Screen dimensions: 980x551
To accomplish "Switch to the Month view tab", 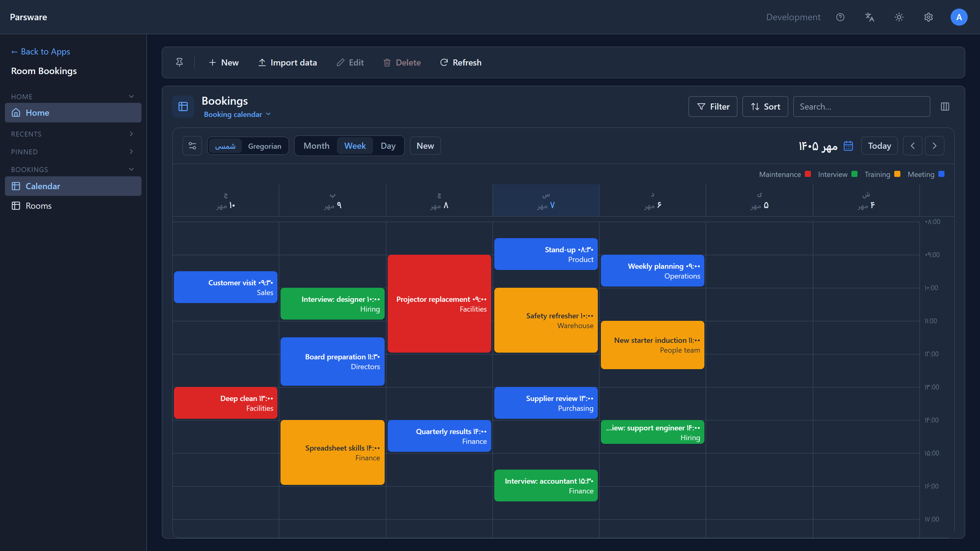I will pos(316,146).
